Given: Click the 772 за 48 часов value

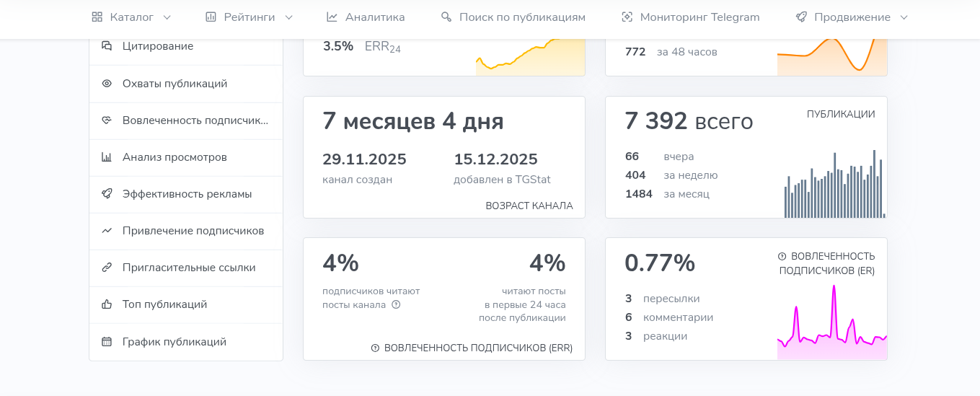Looking at the screenshot, I should click(671, 52).
